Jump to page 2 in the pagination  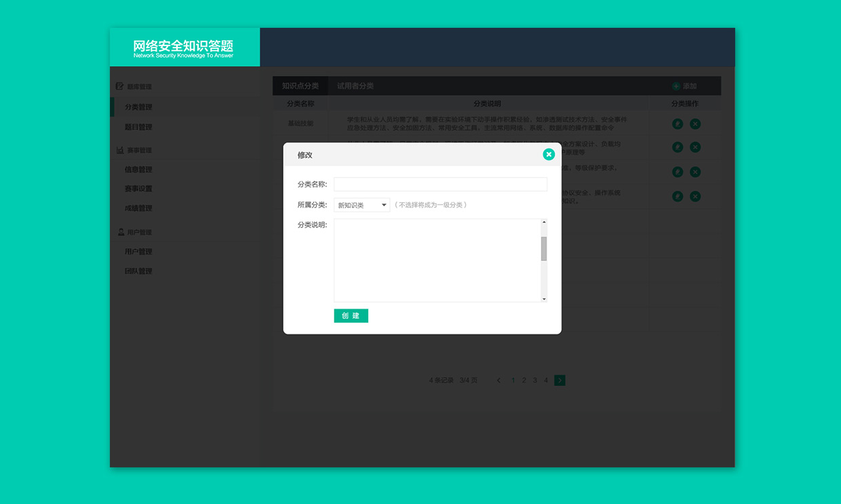click(x=524, y=381)
